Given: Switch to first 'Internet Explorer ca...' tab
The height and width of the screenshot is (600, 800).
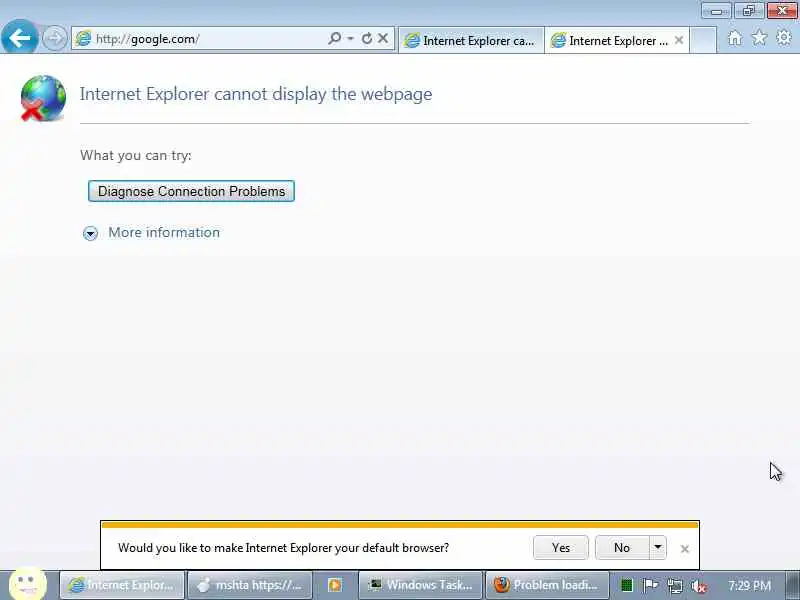Looking at the screenshot, I should click(470, 40).
